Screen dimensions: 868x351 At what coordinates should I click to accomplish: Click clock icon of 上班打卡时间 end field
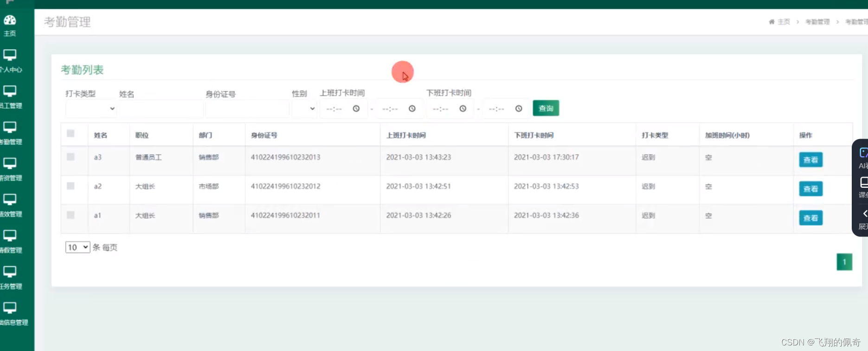click(412, 108)
